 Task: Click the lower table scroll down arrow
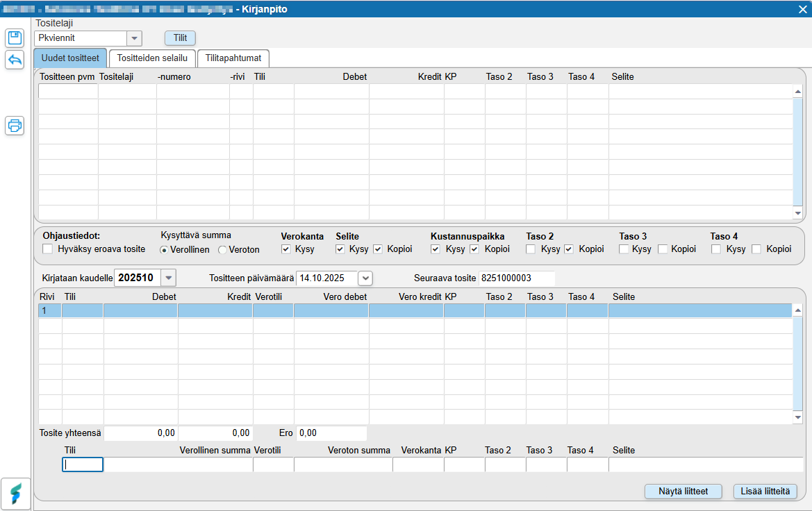(797, 417)
